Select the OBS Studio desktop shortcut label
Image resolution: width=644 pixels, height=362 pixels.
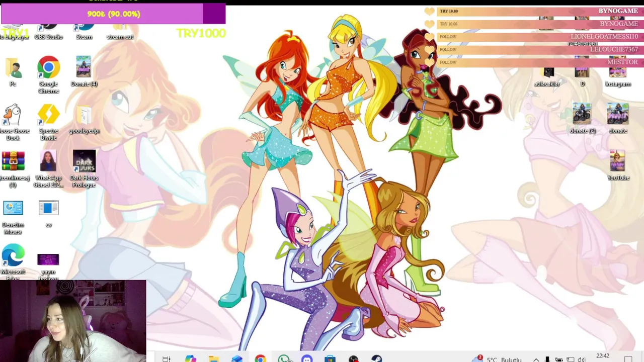pos(48,37)
